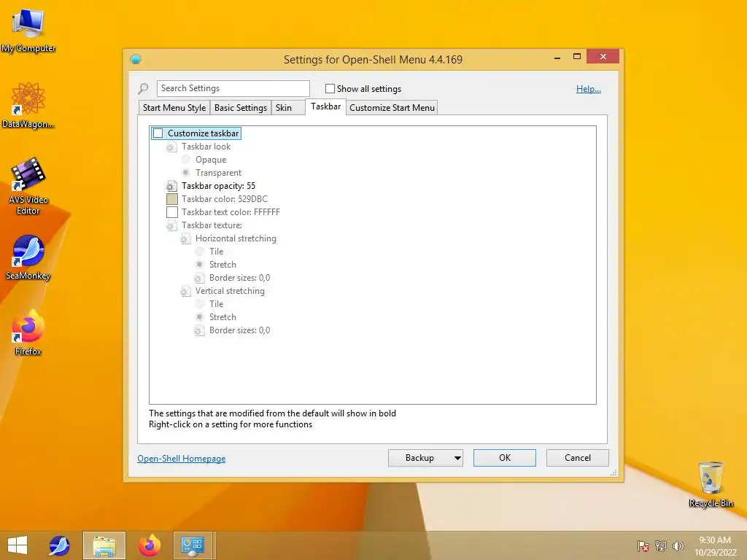747x560 pixels.
Task: Click the Taskbar text color FFFFFF swatch
Action: (172, 212)
